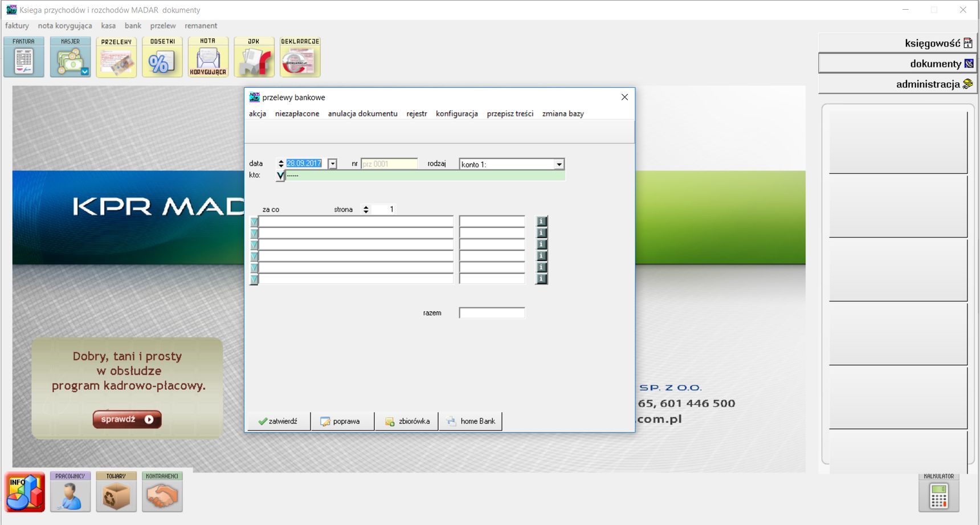The width and height of the screenshot is (980, 525).
Task: Switch to the księgowość module
Action: click(898, 43)
